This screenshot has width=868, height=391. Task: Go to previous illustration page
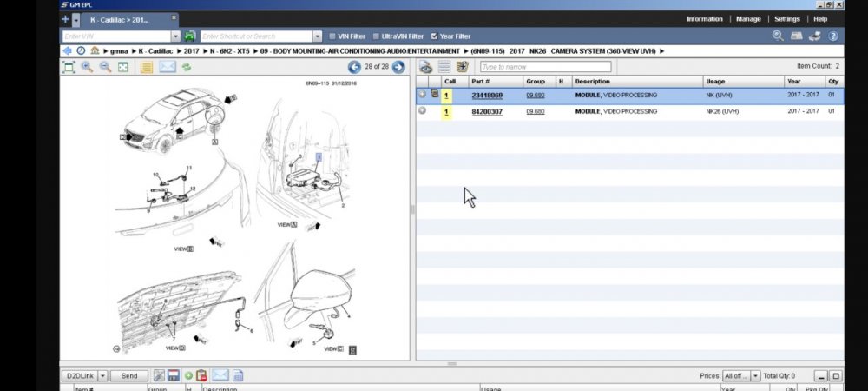354,67
